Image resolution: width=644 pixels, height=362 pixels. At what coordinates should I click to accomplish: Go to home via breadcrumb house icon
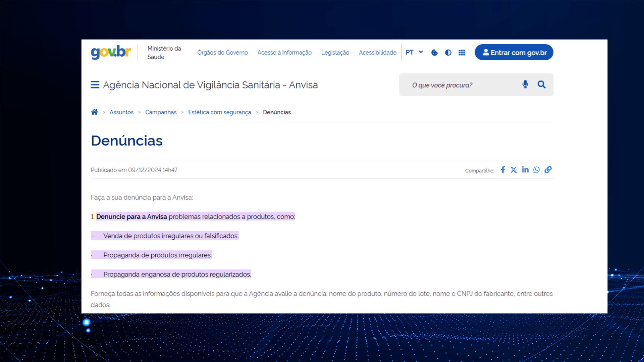click(94, 112)
